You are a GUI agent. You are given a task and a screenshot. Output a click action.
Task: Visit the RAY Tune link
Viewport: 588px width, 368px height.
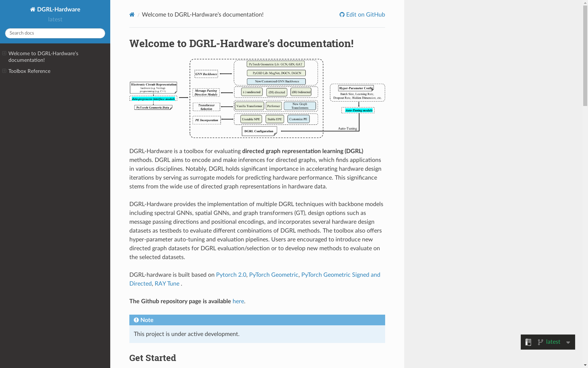pos(167,284)
